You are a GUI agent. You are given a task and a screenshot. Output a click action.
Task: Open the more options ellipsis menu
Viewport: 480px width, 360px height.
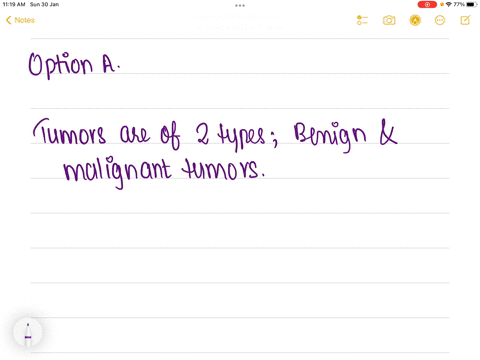(x=440, y=20)
